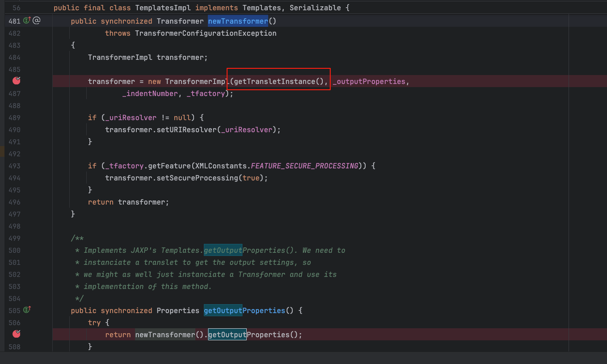
Task: Open the implemented-method gutter icon on line 505
Action: pyautogui.click(x=27, y=310)
